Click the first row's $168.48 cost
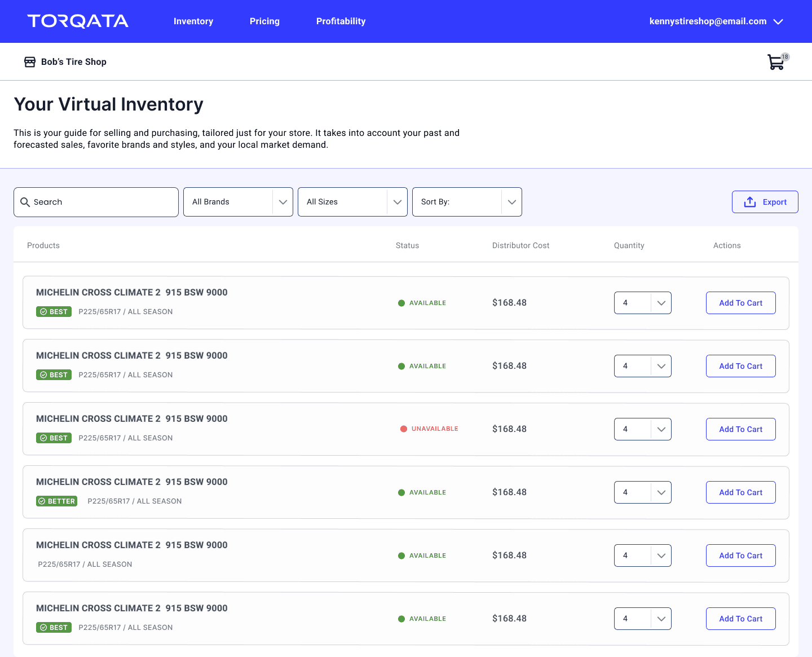812x657 pixels. click(509, 303)
